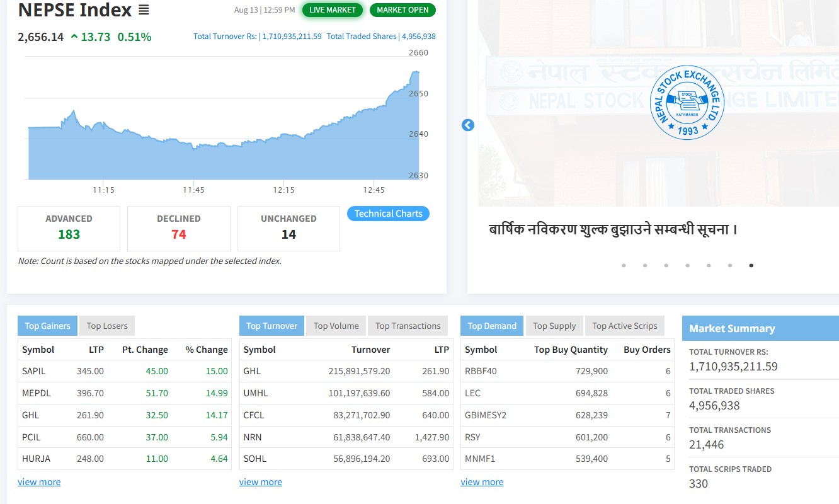Select the third carousel dot
The image size is (839, 504).
coord(666,265)
